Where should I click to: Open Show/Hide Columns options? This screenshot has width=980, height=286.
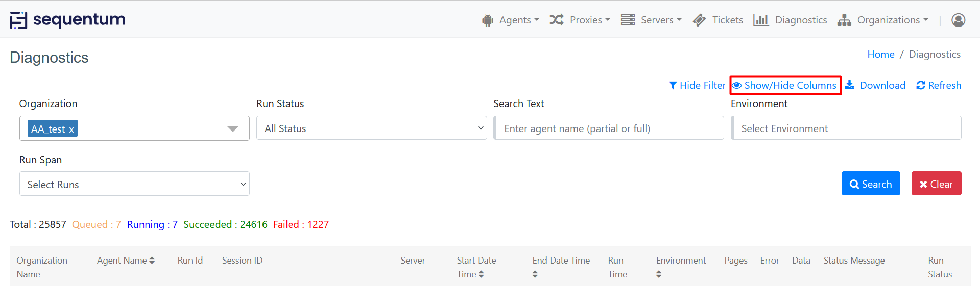(x=785, y=85)
